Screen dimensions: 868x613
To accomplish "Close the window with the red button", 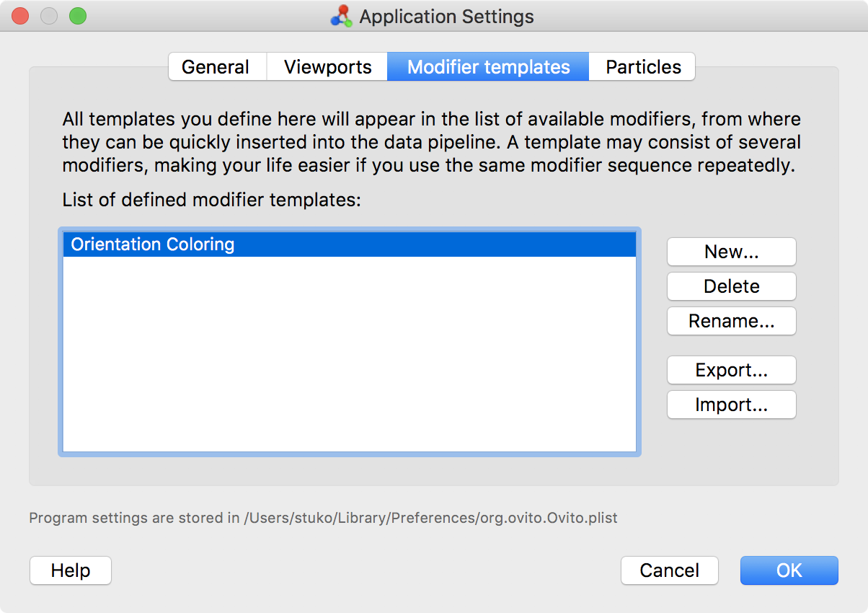I will [x=20, y=16].
